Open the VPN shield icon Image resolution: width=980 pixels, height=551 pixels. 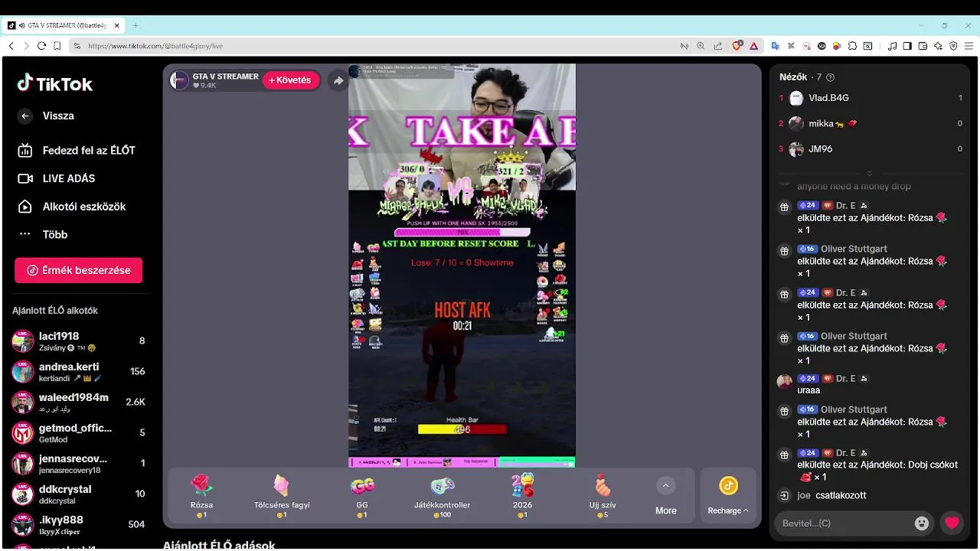pos(953,46)
